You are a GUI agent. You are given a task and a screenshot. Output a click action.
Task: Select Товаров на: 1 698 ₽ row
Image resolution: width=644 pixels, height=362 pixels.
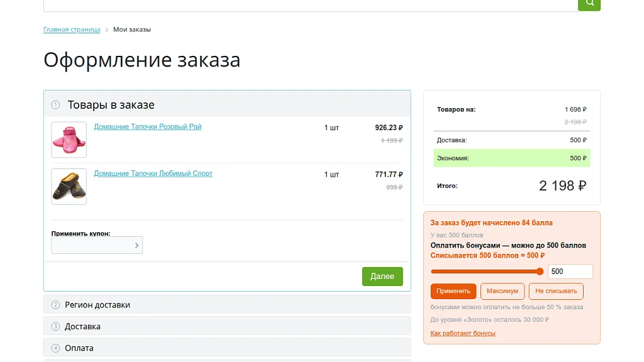(512, 109)
